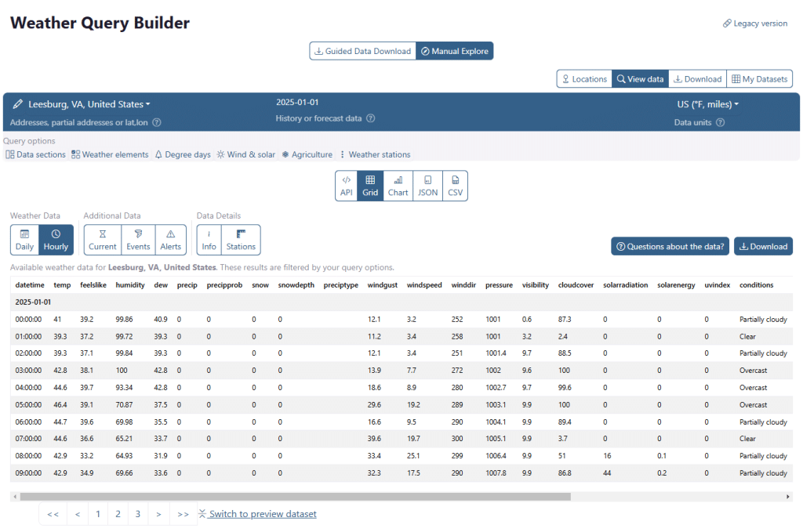Open the US (°F, miles) units dropdown
803x532 pixels.
(x=707, y=104)
